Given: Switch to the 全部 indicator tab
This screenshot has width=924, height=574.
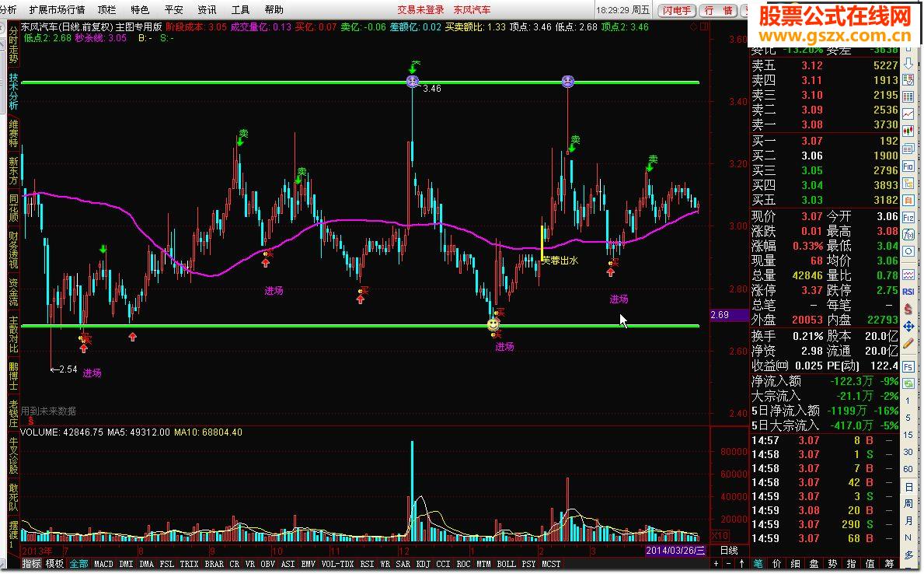Looking at the screenshot, I should click(x=78, y=564).
